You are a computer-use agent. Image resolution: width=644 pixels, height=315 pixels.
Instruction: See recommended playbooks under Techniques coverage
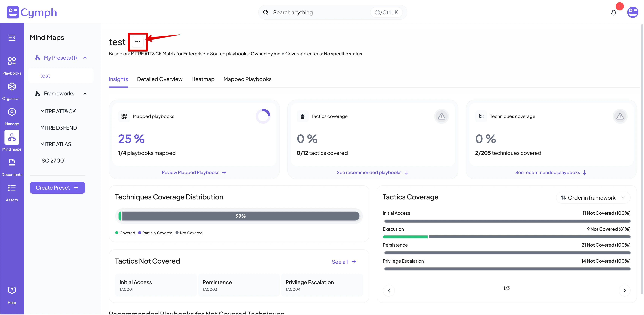coord(551,172)
